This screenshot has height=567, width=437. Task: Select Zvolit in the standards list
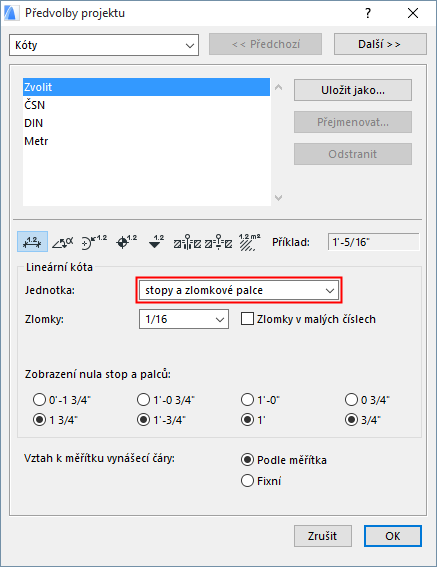(x=146, y=87)
